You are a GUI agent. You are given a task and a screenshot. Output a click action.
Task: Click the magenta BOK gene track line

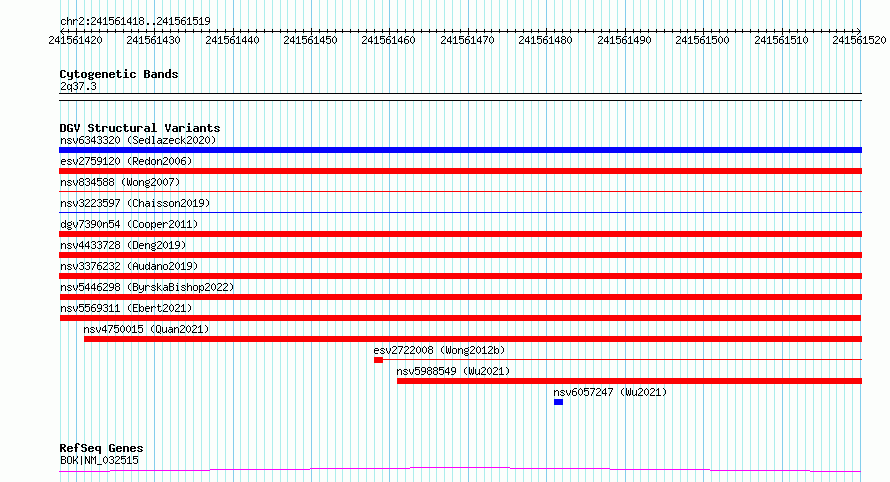tap(460, 469)
